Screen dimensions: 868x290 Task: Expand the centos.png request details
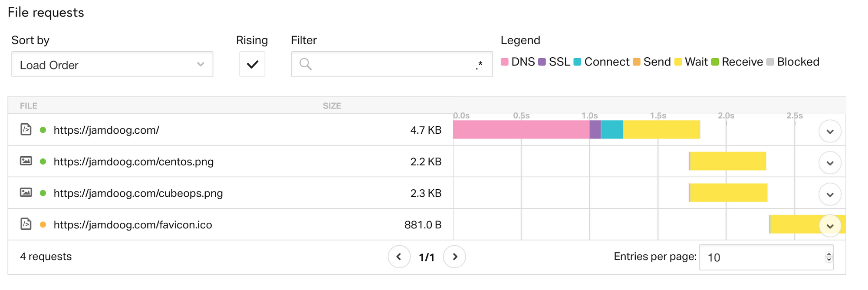tap(830, 163)
